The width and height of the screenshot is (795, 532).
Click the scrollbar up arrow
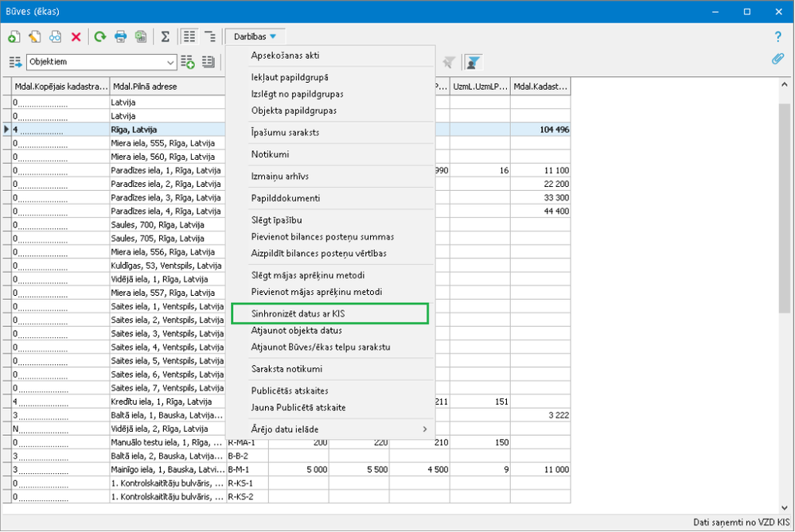click(785, 84)
